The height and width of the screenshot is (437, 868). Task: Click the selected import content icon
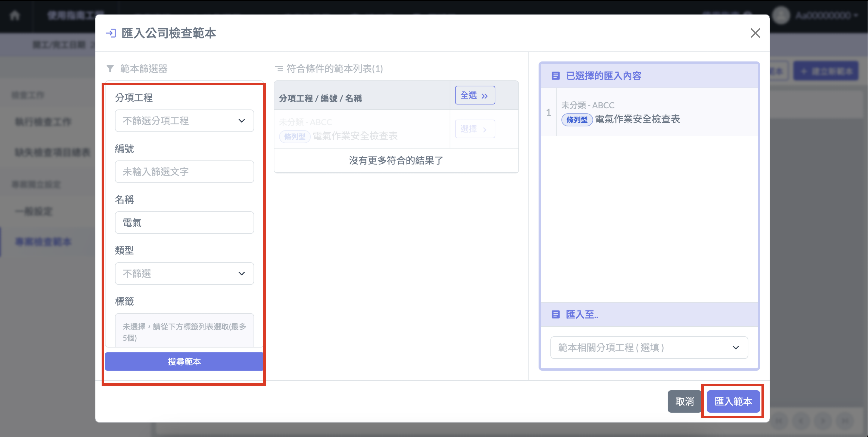(555, 76)
